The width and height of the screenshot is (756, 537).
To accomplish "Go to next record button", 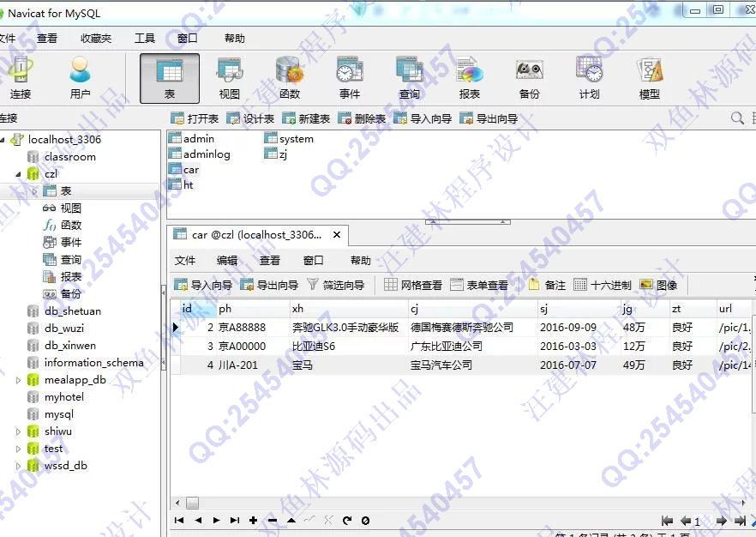I will point(217,520).
